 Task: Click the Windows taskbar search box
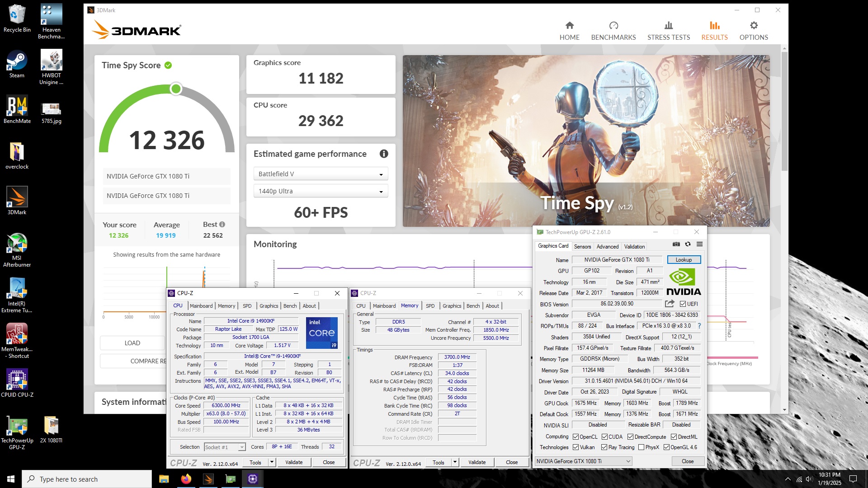click(87, 479)
